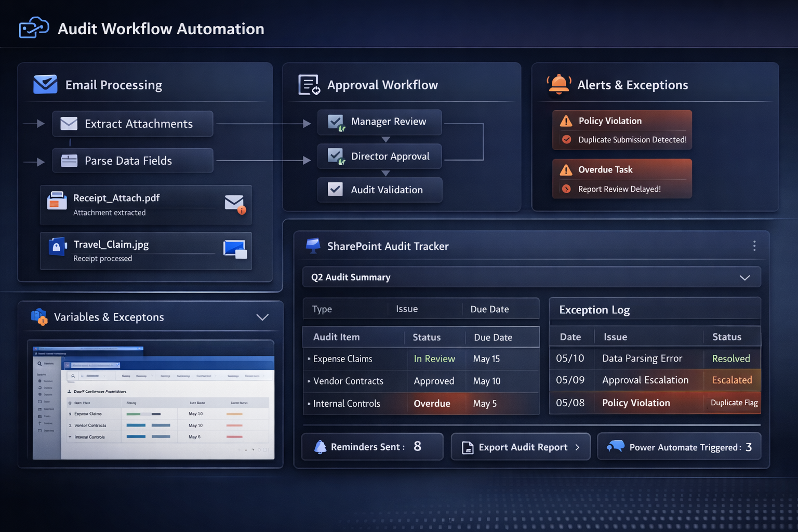Click the Travel_Claim.jpg lock file icon
This screenshot has height=532, width=798.
(57, 246)
